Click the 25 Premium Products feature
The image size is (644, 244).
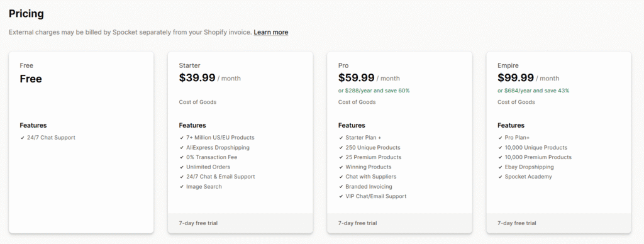(x=374, y=157)
